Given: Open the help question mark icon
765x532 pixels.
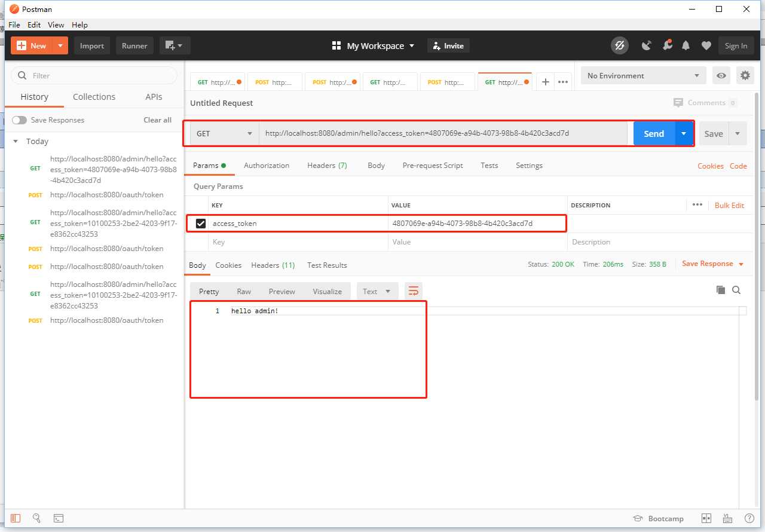Looking at the screenshot, I should (749, 518).
